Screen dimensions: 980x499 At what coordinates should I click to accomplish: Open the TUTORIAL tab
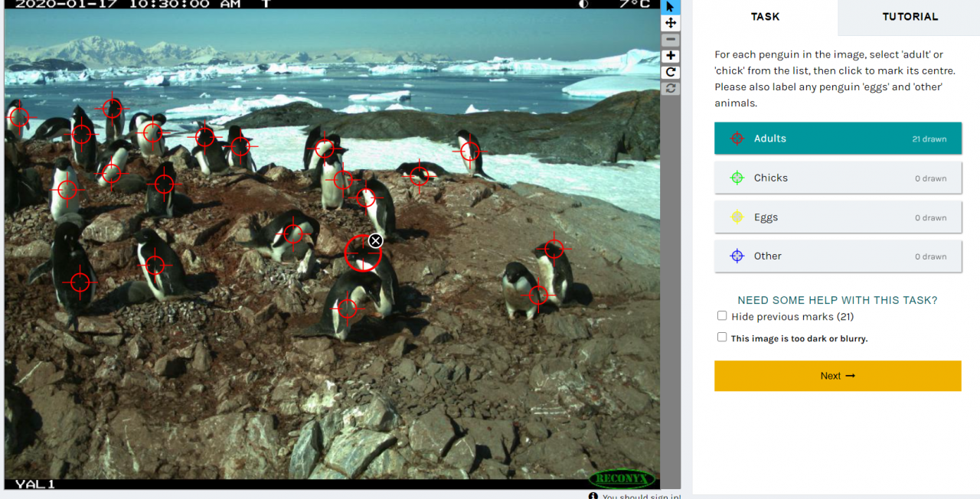click(x=910, y=17)
